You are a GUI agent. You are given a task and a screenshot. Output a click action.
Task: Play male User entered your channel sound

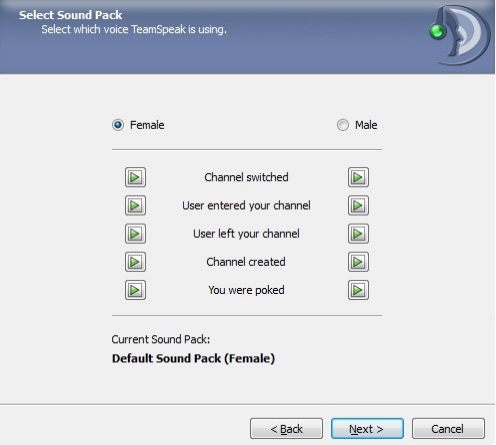[358, 205]
